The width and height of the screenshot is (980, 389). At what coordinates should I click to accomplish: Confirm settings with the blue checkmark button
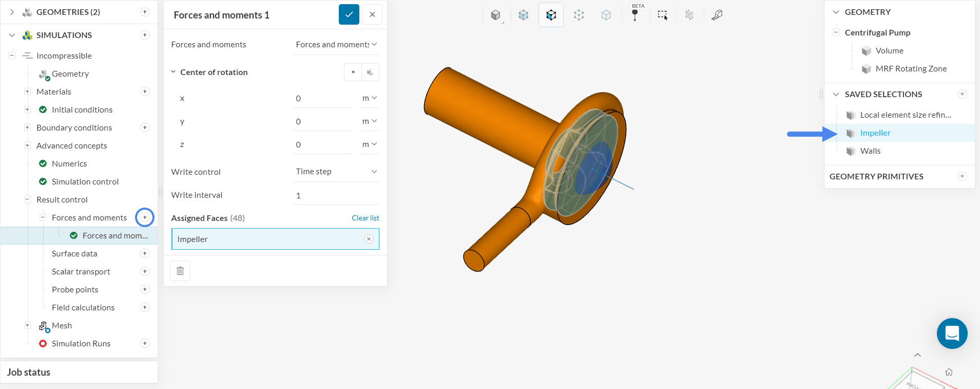349,15
